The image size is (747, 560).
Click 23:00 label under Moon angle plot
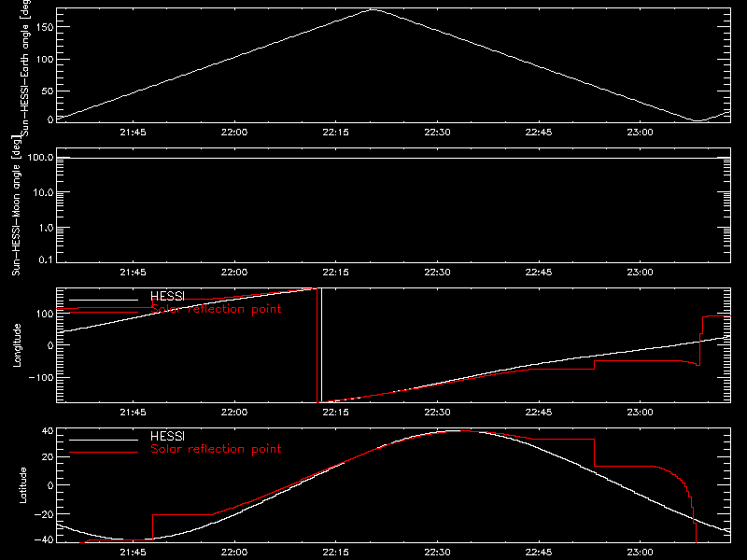click(x=641, y=272)
